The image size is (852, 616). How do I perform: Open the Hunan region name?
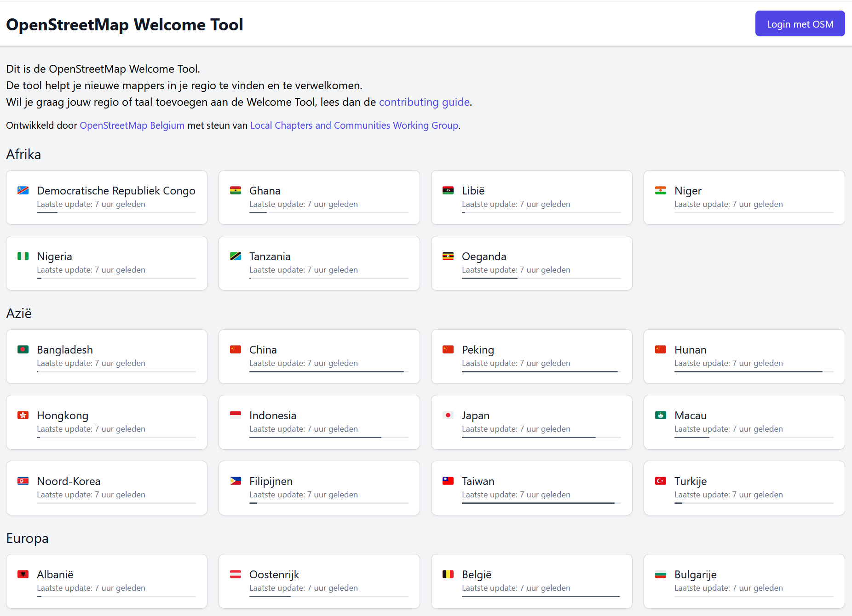click(x=691, y=349)
